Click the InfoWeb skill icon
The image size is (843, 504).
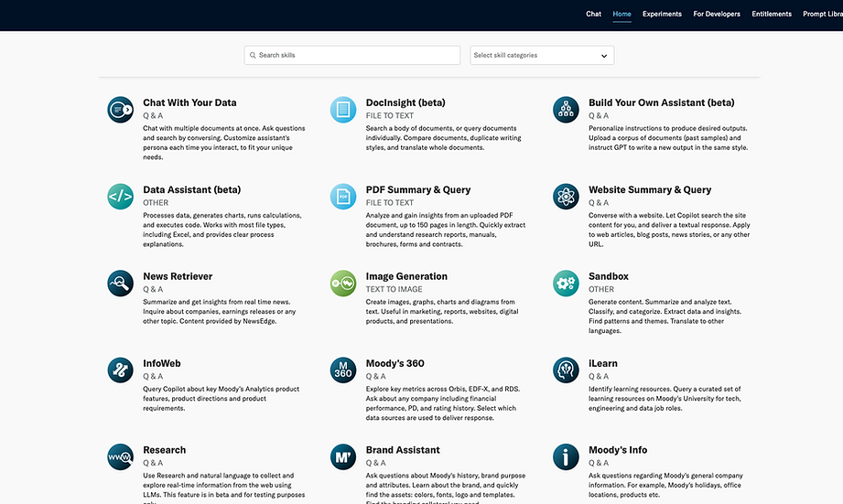coord(121,370)
